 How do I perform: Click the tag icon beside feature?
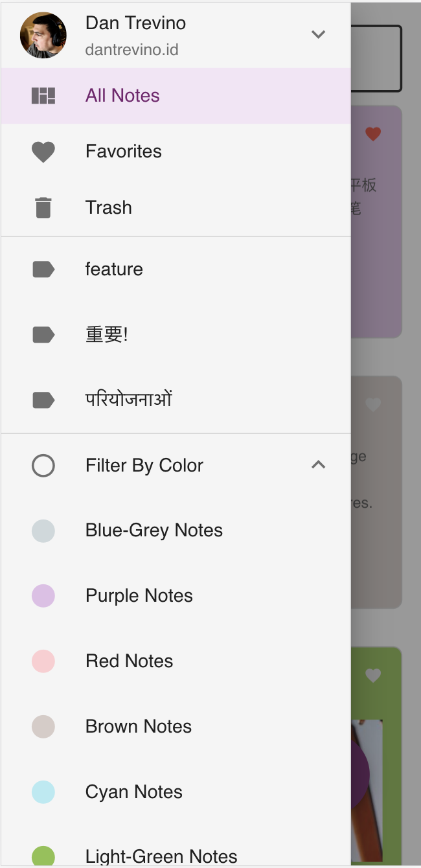coord(43,269)
